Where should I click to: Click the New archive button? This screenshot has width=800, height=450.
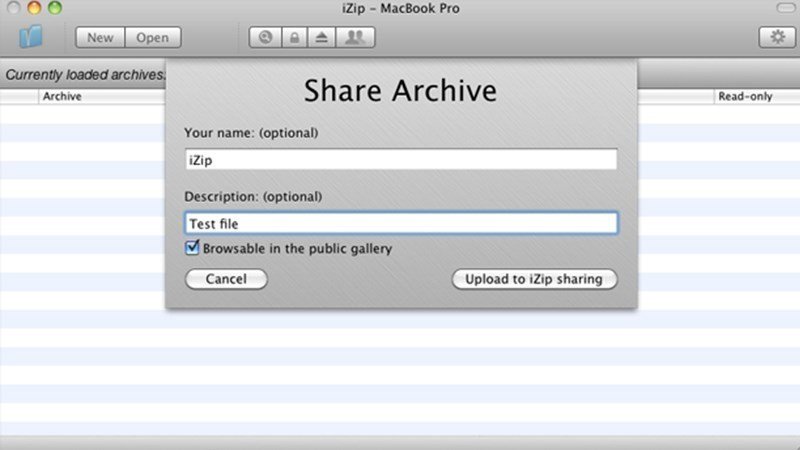pyautogui.click(x=100, y=37)
